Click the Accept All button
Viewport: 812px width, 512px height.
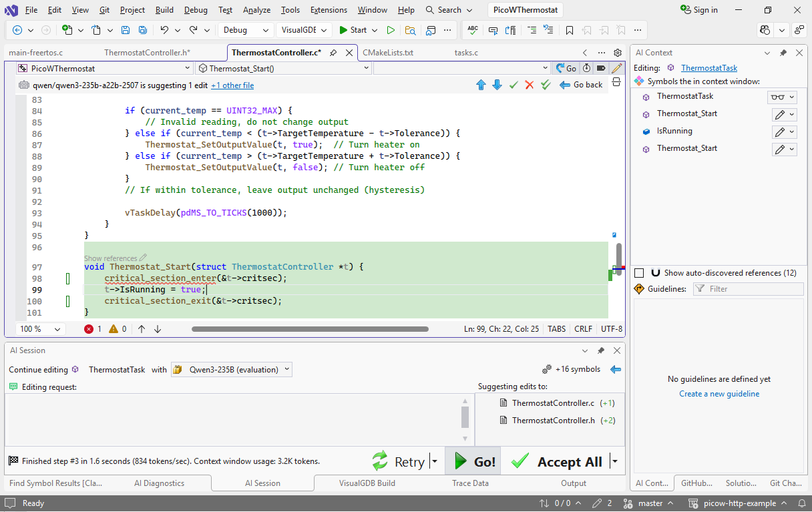coord(558,462)
